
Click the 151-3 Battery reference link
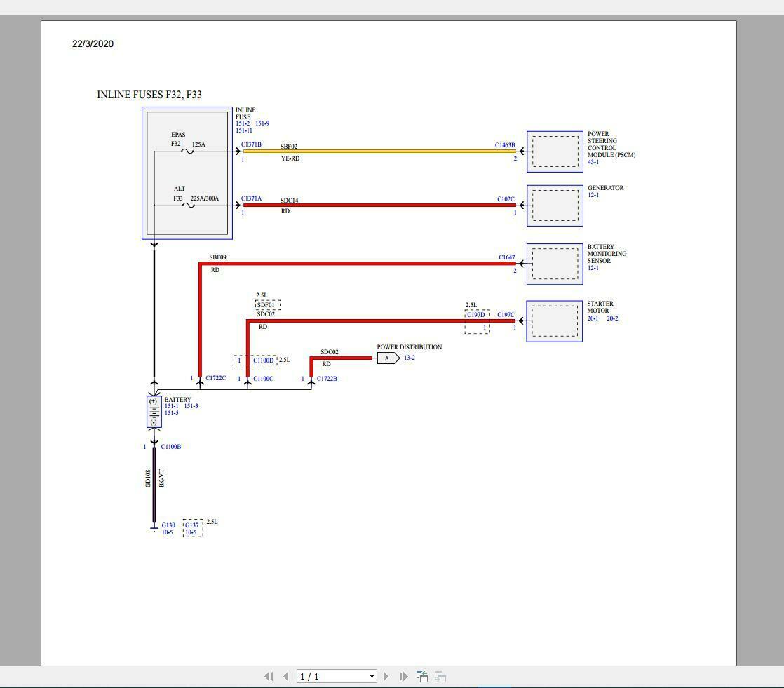pyautogui.click(x=191, y=406)
